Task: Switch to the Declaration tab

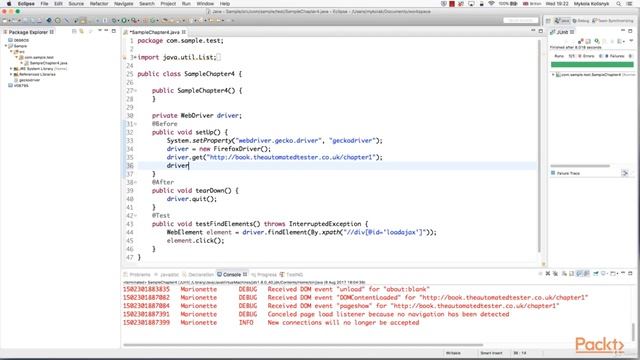Action: 198,275
